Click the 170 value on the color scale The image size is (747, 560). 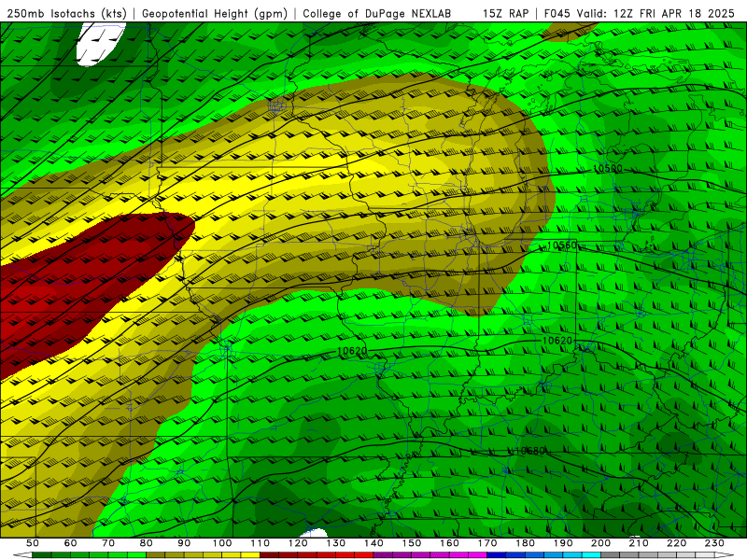tap(486, 543)
